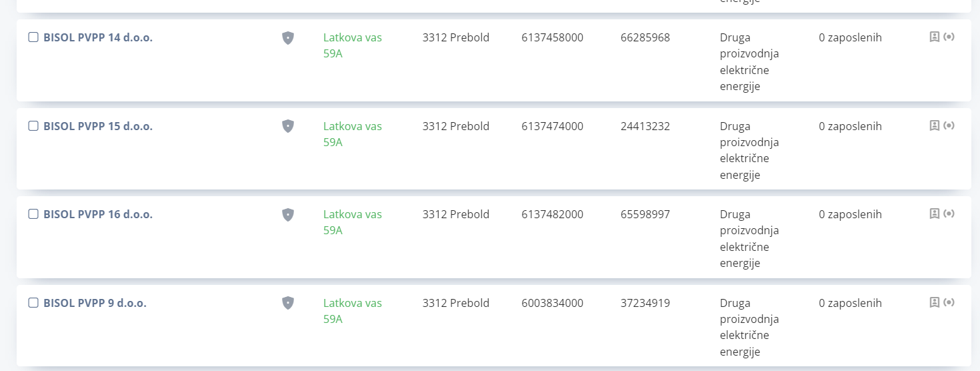Click the shield icon for BISOL PVPP 14
This screenshot has width=980, height=371.
pos(288,38)
